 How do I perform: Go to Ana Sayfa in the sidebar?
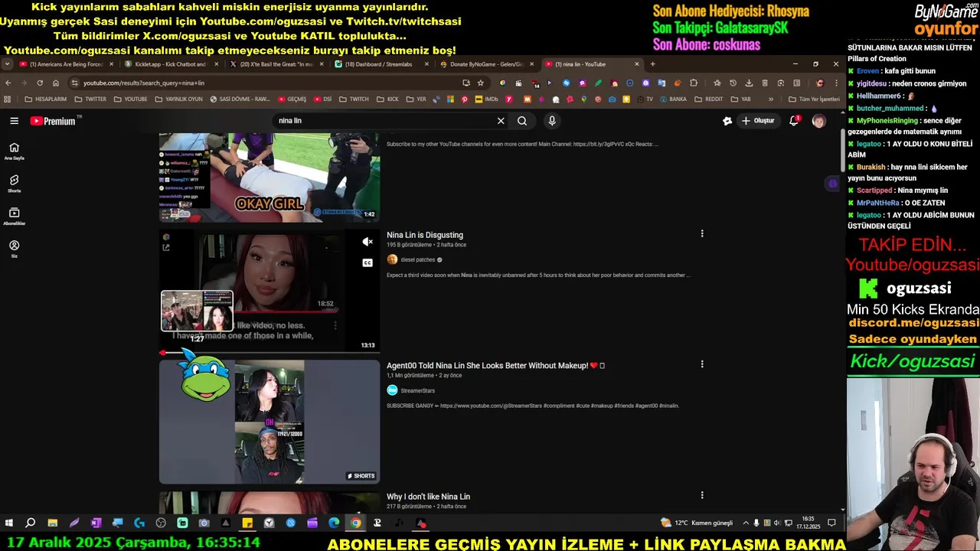14,151
